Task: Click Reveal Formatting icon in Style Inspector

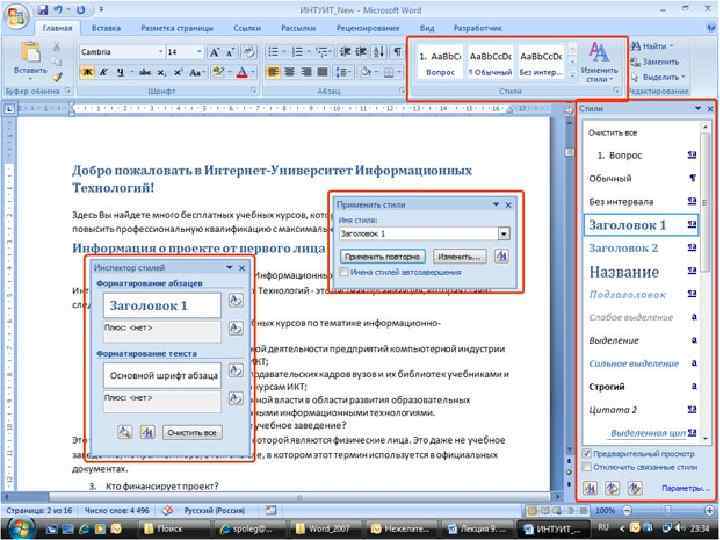Action: tap(124, 432)
